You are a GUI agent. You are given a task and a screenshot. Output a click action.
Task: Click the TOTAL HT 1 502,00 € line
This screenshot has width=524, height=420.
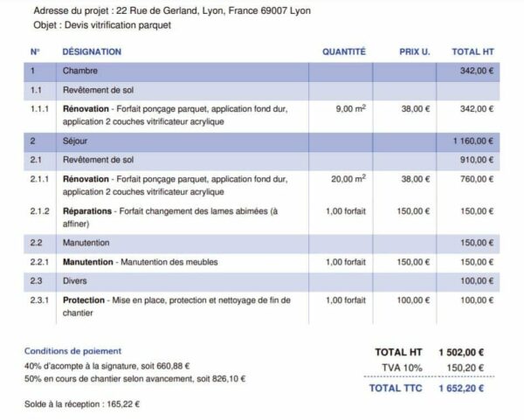click(x=430, y=352)
